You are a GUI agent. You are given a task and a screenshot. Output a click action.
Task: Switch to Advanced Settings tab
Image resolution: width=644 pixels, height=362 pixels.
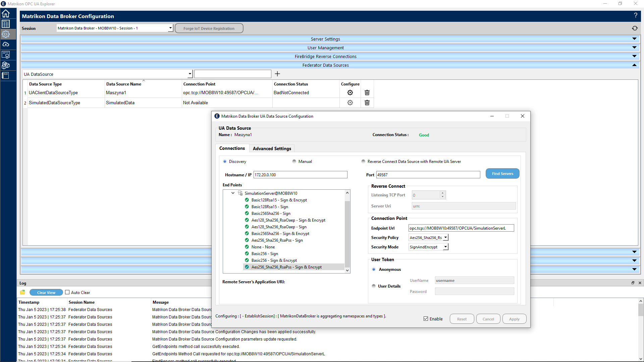[272, 148]
